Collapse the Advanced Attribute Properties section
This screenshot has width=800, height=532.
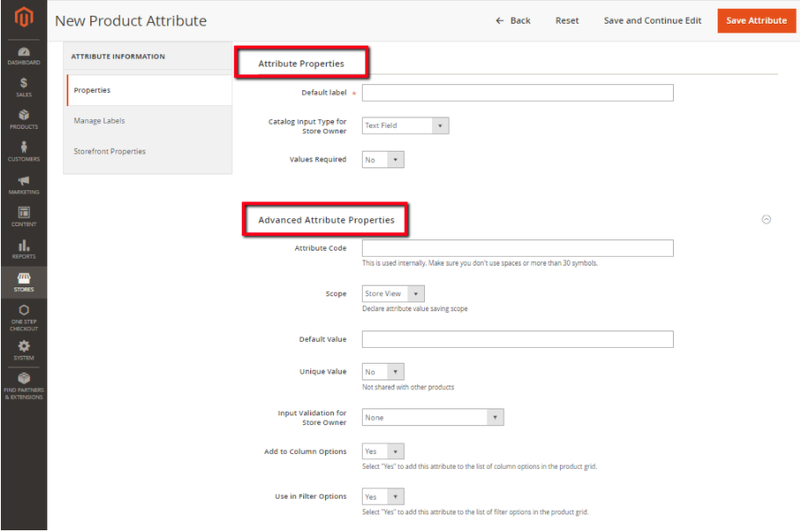pos(767,220)
